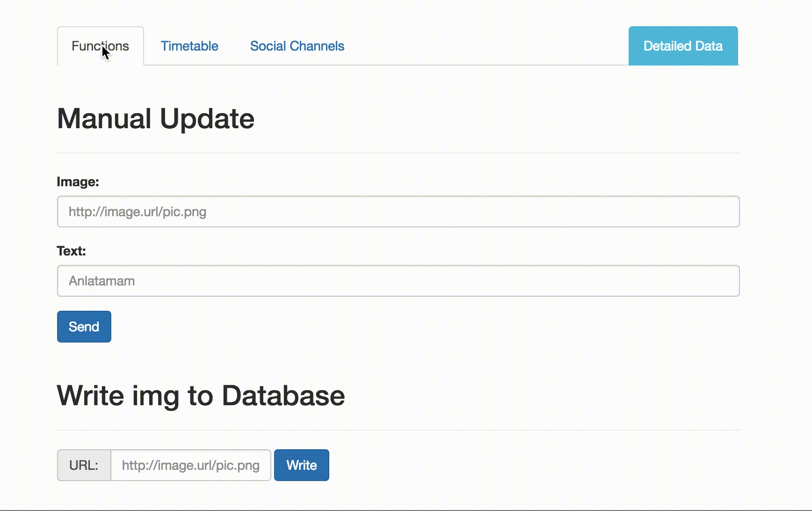
Task: Open the Social Channels tab
Action: [x=297, y=46]
